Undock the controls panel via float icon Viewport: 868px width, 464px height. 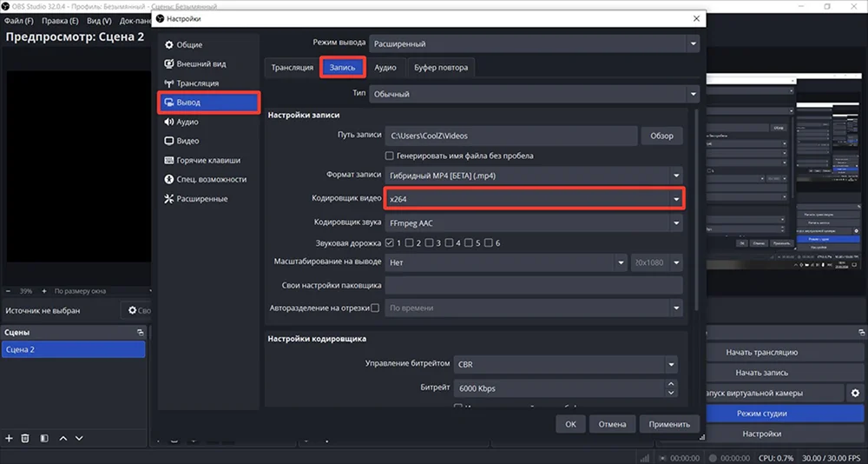862,333
